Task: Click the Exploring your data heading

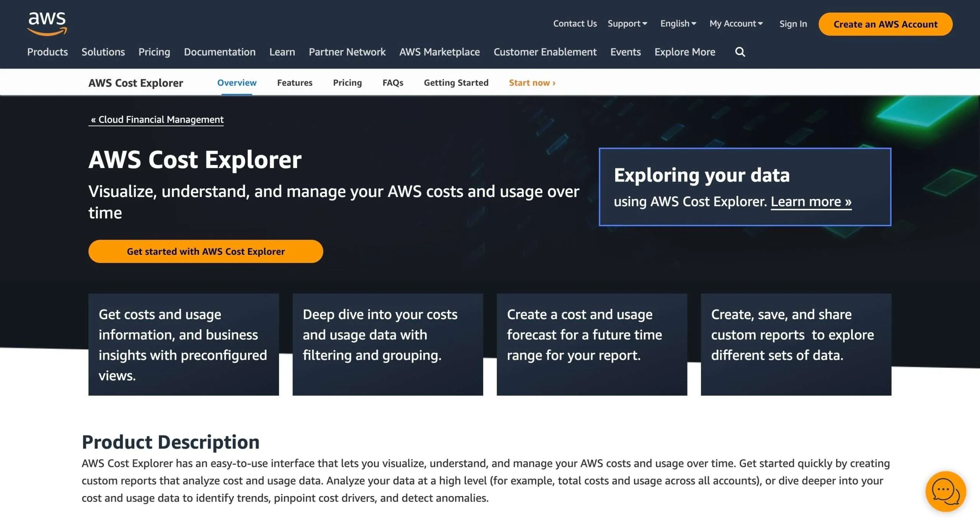Action: click(x=702, y=175)
